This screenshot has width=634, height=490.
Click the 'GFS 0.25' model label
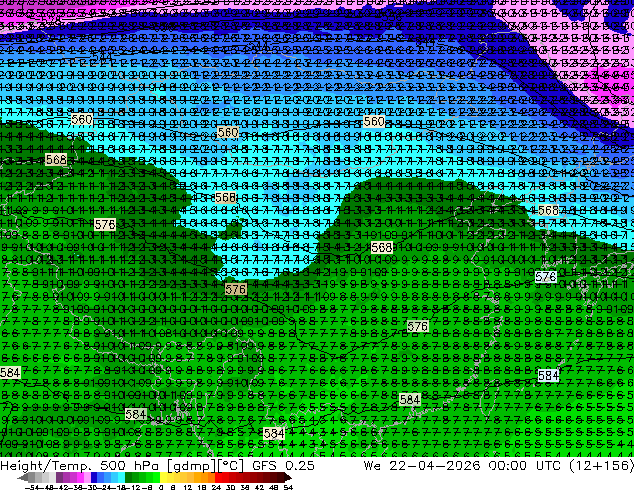pos(283,466)
